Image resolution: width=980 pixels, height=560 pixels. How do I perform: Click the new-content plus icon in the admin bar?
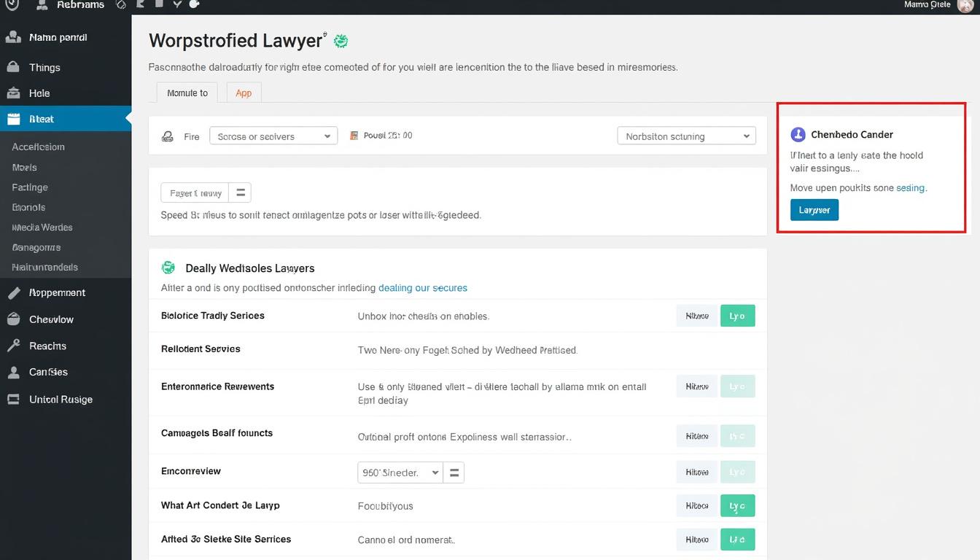click(x=193, y=6)
